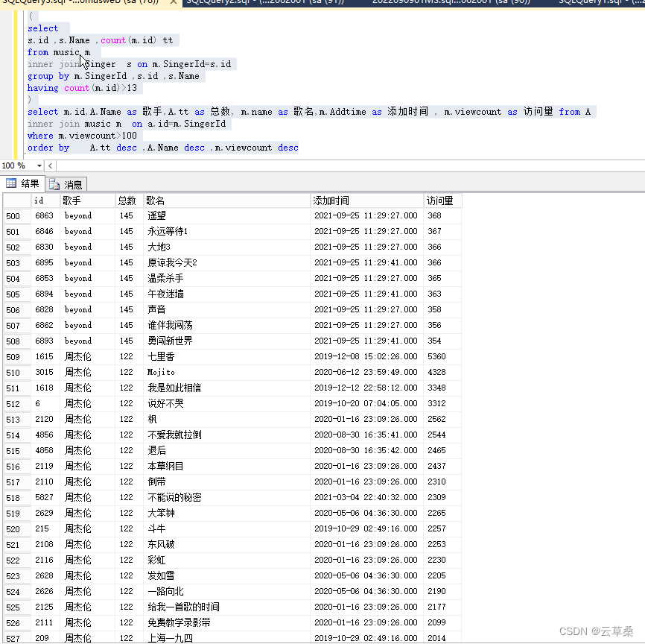The height and width of the screenshot is (644, 645).
Task: Click song name cell 彩虹
Action: click(x=227, y=560)
